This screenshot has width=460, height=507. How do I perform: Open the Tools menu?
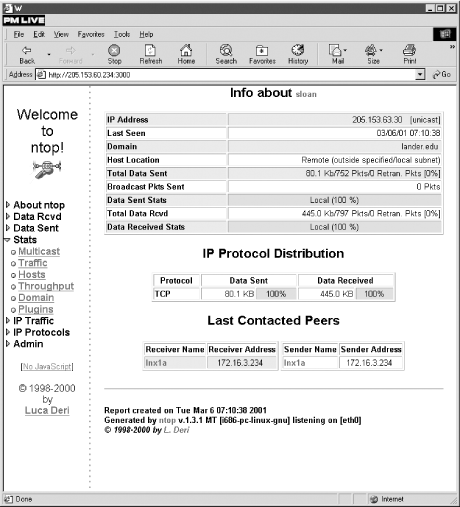click(x=122, y=34)
